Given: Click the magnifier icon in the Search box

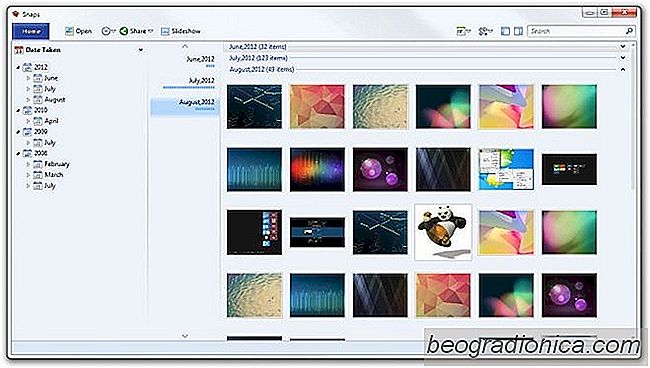Looking at the screenshot, I should pyautogui.click(x=629, y=31).
